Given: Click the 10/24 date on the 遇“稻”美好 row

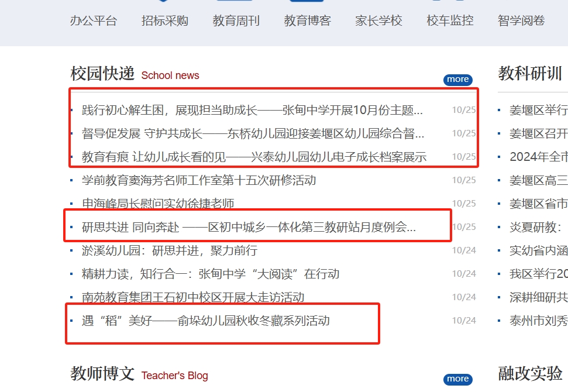Looking at the screenshot, I should click(x=464, y=321).
